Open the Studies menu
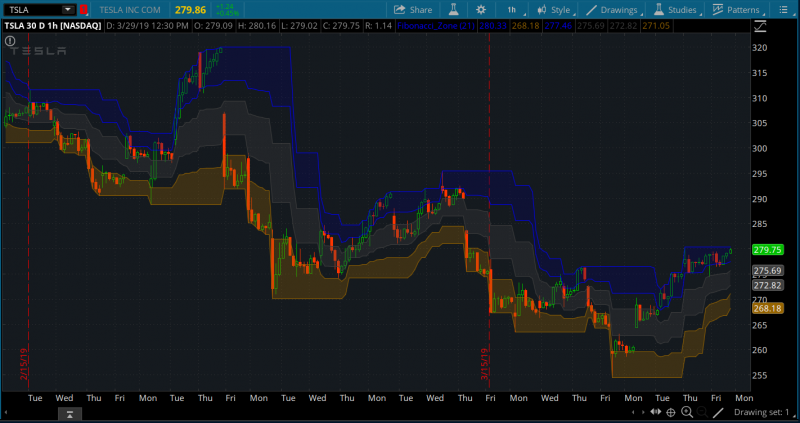800x423 pixels. click(676, 10)
